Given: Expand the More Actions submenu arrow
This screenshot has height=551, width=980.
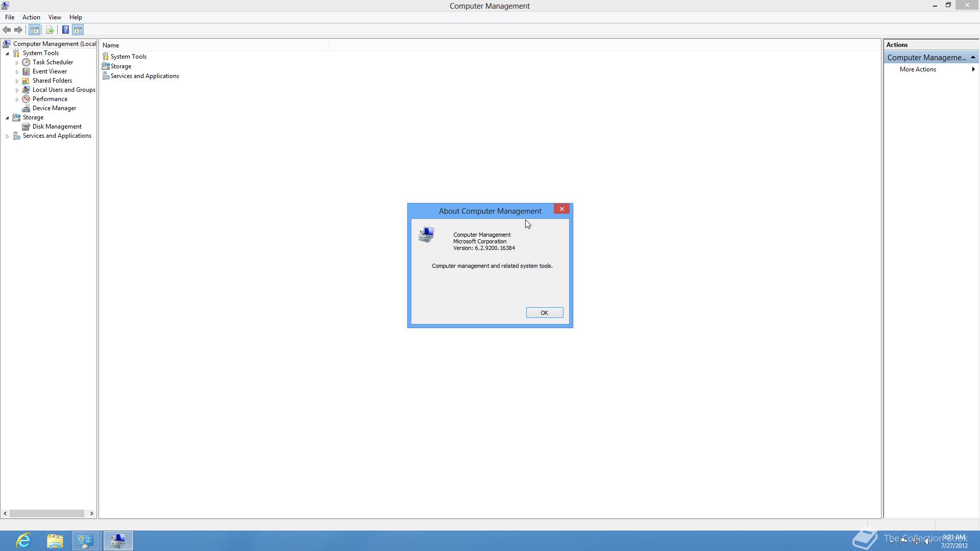Looking at the screenshot, I should [x=973, y=69].
